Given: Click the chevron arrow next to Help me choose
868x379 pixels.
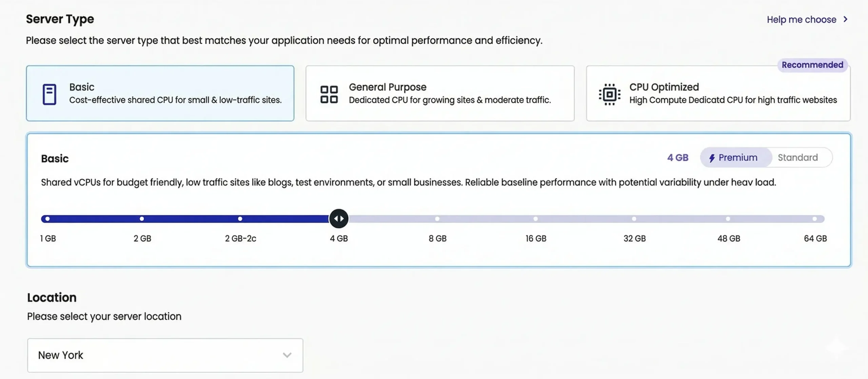Looking at the screenshot, I should tap(845, 19).
